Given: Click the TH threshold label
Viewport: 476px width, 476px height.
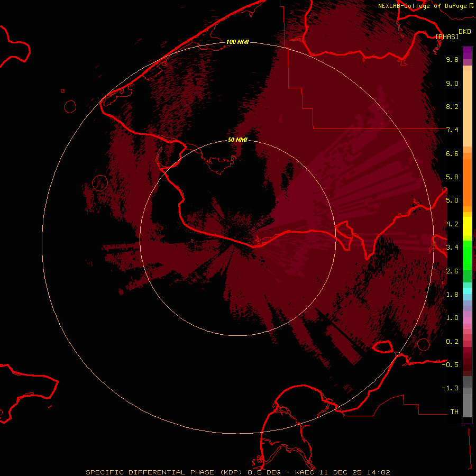Looking at the screenshot, I should [x=454, y=412].
